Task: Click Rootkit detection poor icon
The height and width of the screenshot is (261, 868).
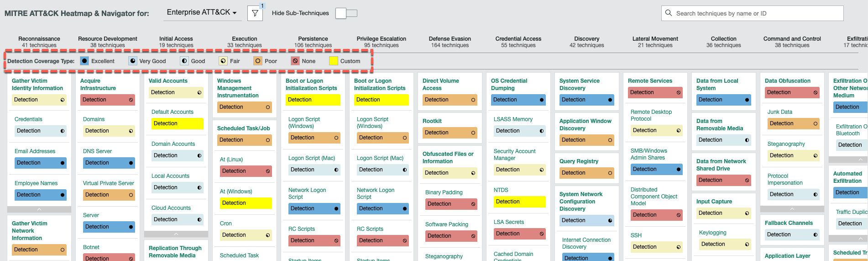Action: pyautogui.click(x=473, y=133)
